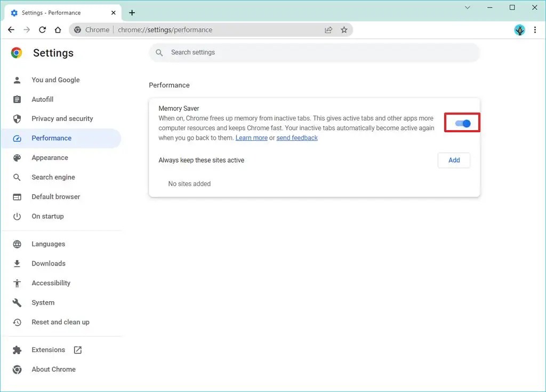The height and width of the screenshot is (392, 546).
Task: Click the Add button for active sites
Action: point(454,160)
